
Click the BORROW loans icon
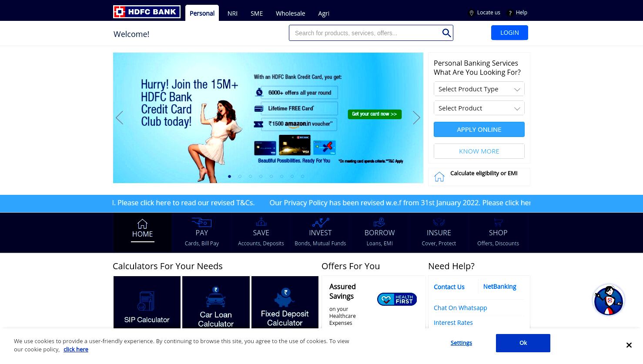(x=379, y=222)
